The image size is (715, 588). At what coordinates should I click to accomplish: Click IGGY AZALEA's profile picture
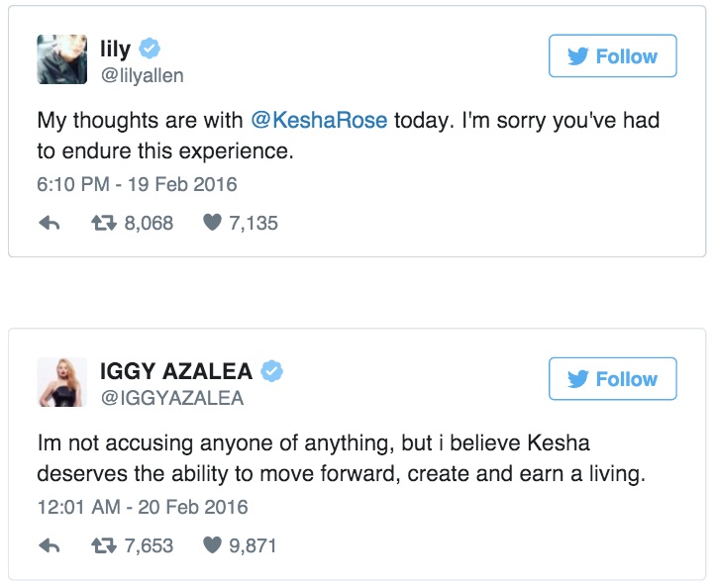(x=62, y=382)
